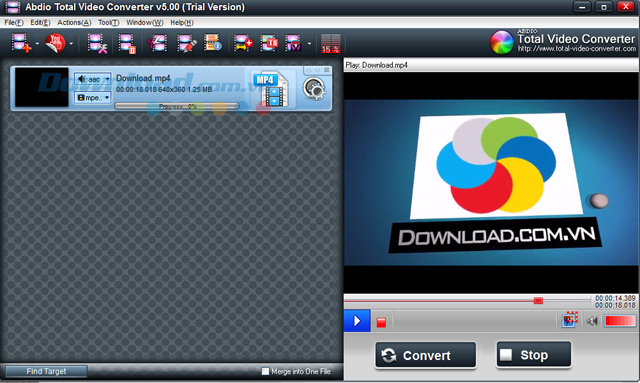
Task: Maximize the Abdio Total Video Converter window
Action: (603, 7)
